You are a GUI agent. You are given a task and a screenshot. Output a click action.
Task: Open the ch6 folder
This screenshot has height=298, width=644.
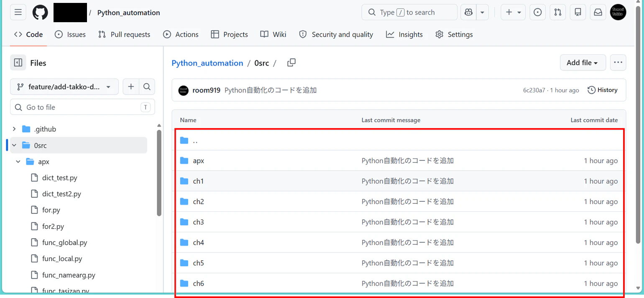tap(199, 284)
